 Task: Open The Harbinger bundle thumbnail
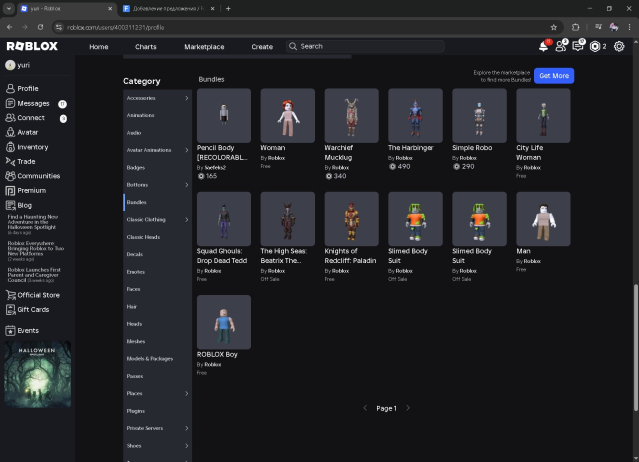click(x=415, y=116)
